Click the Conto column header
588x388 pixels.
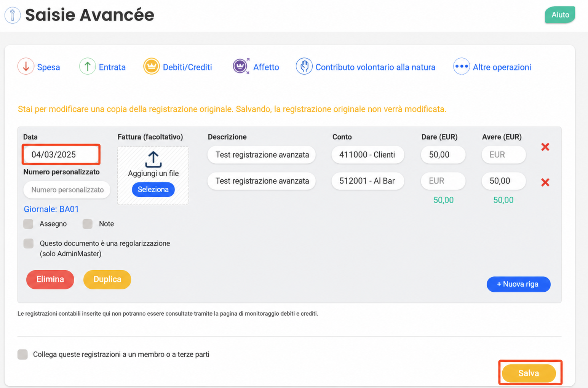(342, 137)
